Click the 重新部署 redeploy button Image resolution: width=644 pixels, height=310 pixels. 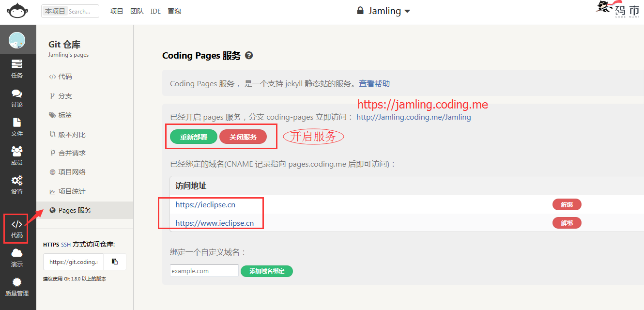point(194,137)
